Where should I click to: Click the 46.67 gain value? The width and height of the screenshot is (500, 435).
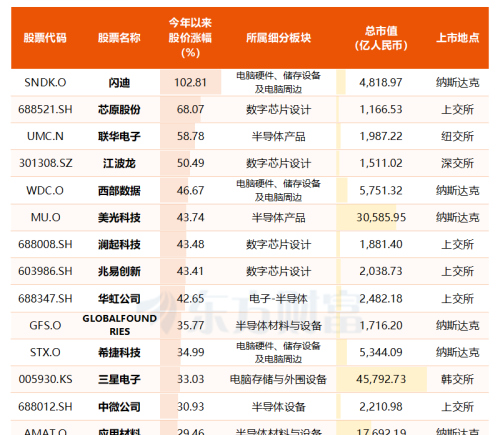190,191
